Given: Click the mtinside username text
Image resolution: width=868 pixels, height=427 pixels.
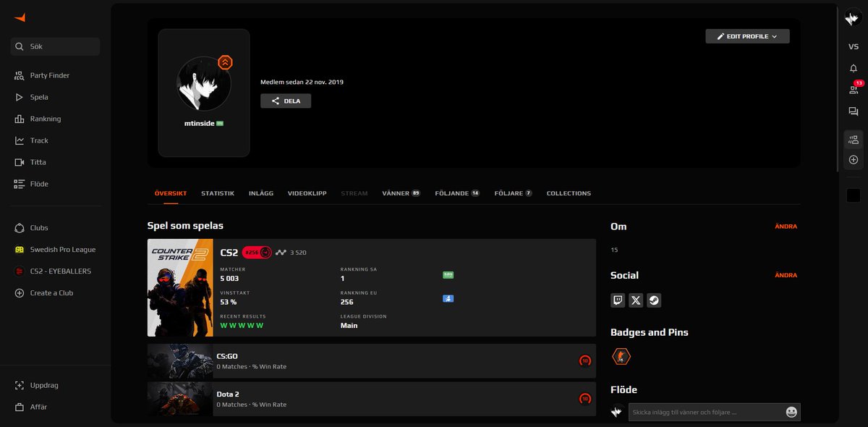Looking at the screenshot, I should pyautogui.click(x=200, y=124).
